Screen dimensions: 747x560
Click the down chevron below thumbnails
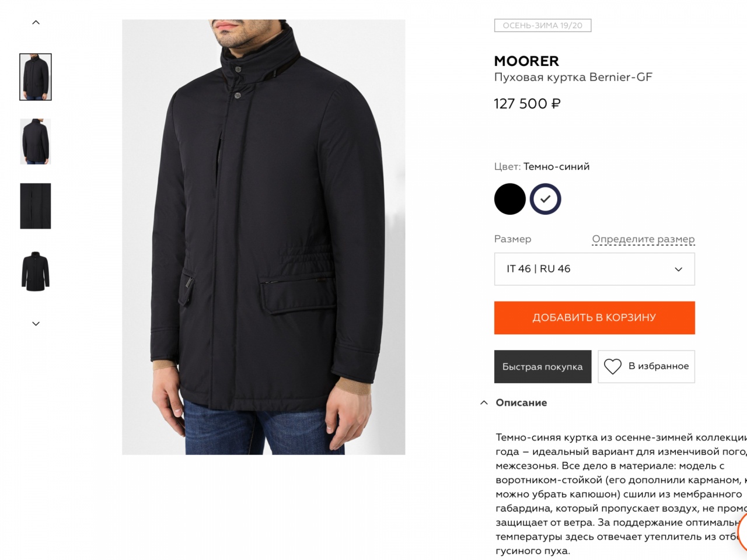(36, 324)
